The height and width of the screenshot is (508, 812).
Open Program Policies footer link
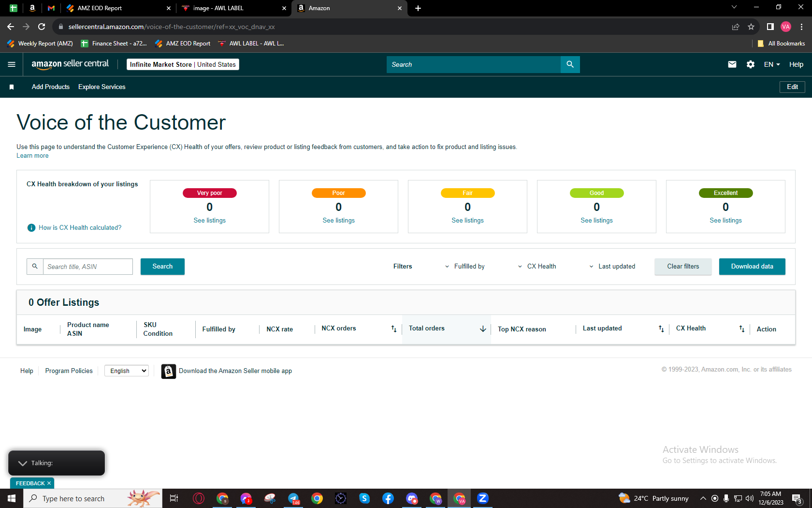69,371
